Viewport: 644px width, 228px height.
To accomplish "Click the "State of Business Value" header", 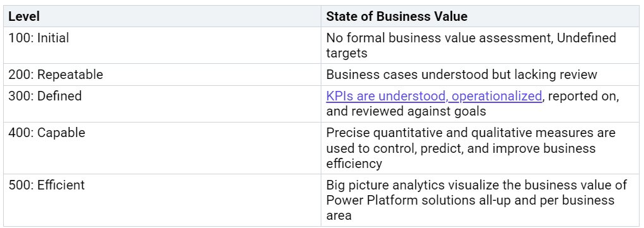I will click(x=397, y=16).
